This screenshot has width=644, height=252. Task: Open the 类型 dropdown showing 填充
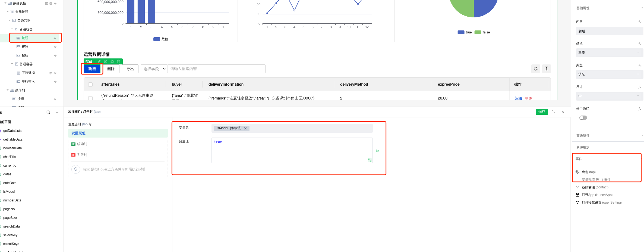click(x=609, y=74)
